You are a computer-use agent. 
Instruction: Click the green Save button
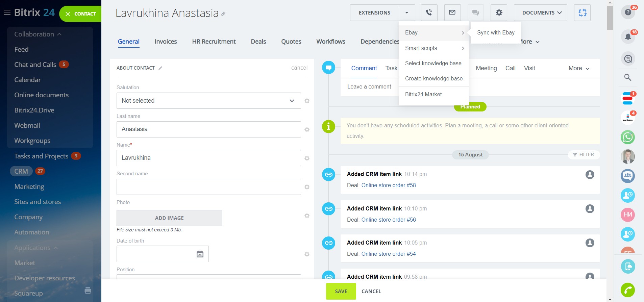[341, 291]
